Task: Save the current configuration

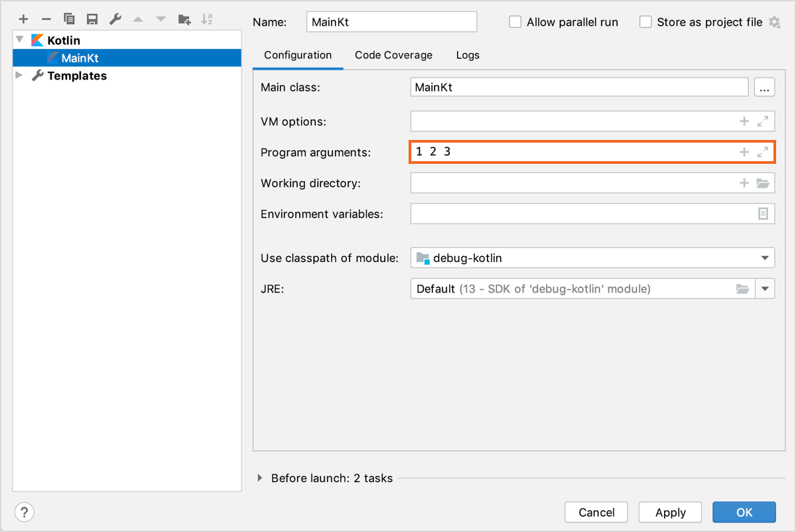Action: click(x=92, y=19)
